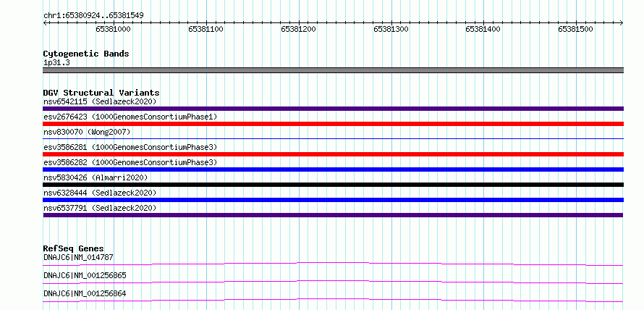Click the red bar under esv2676423
The width and height of the screenshot is (644, 310).
click(333, 124)
